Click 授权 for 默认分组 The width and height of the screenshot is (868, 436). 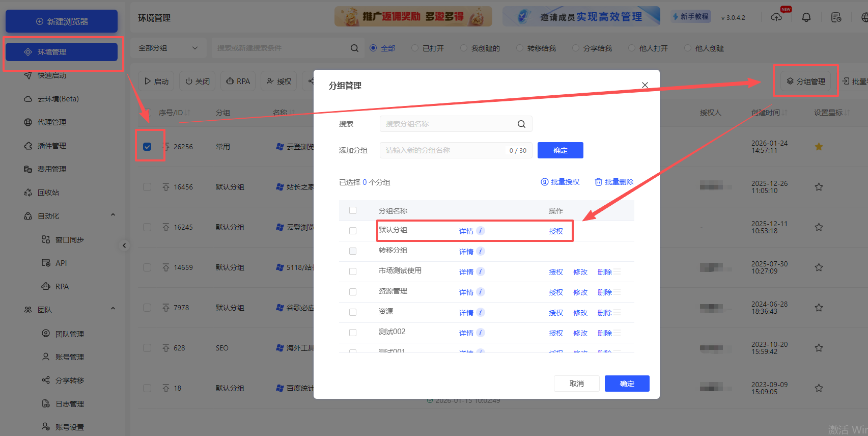556,231
